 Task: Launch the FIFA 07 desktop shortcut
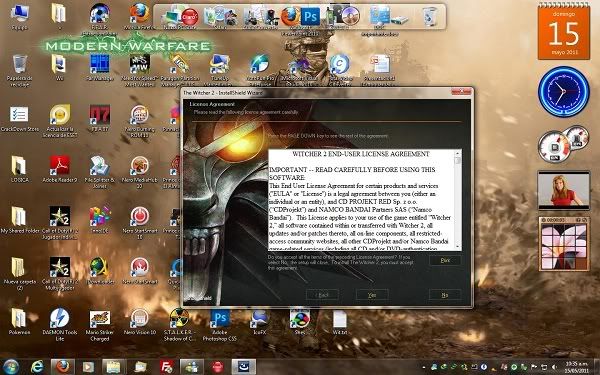[99, 118]
